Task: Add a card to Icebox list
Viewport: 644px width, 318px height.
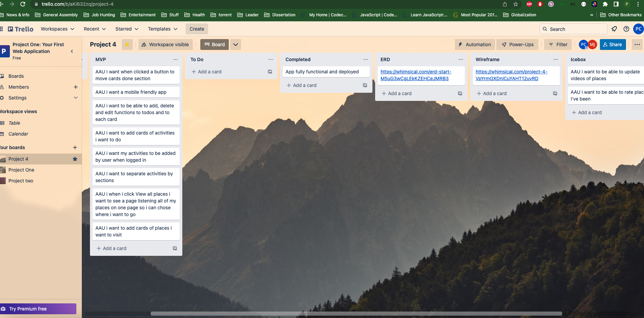Action: [587, 112]
